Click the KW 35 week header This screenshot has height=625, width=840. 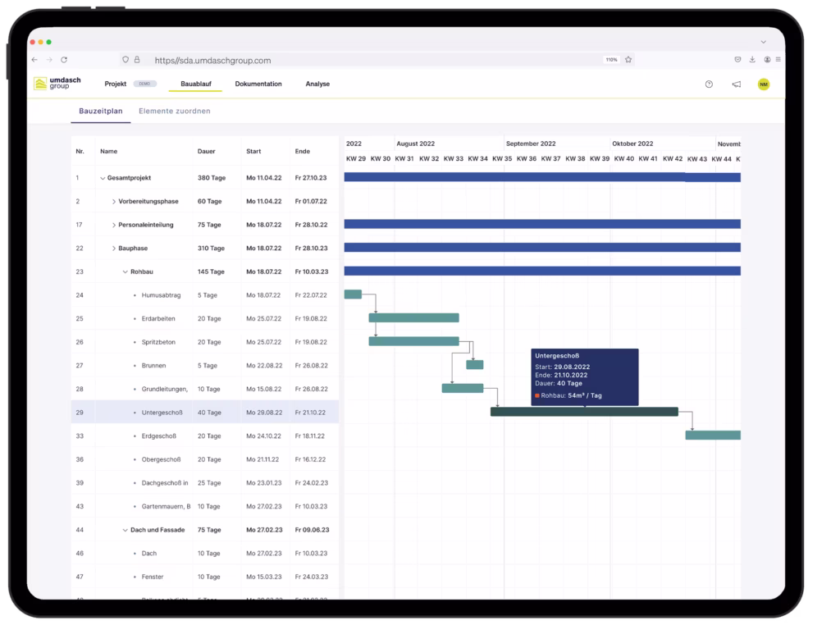click(x=502, y=159)
